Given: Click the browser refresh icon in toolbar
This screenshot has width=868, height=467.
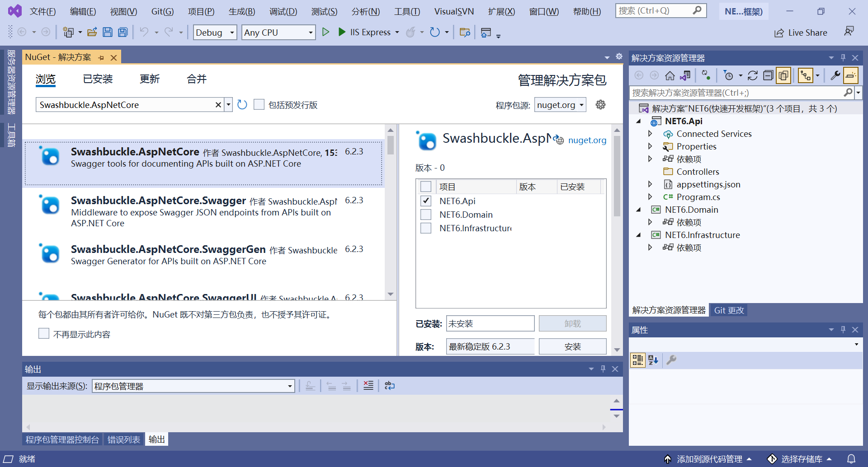Looking at the screenshot, I should coord(434,32).
